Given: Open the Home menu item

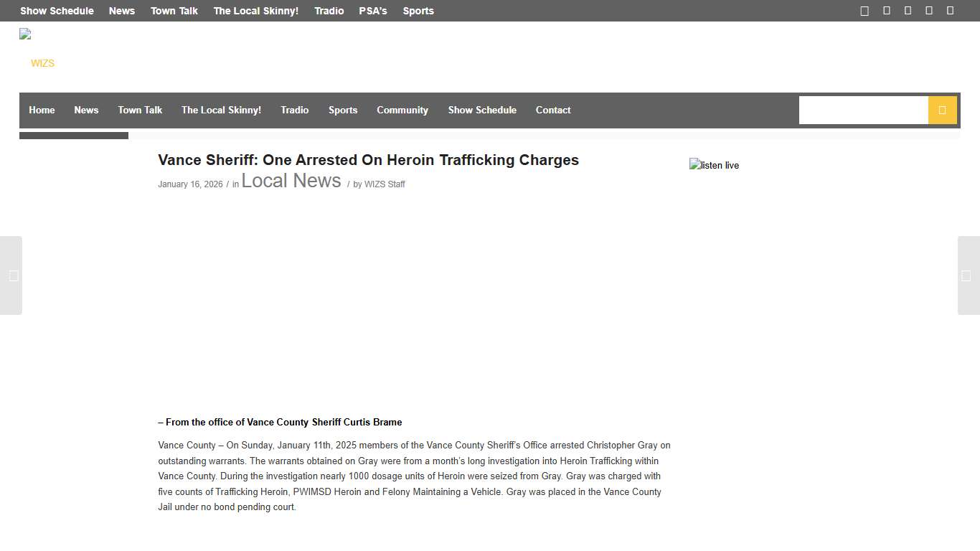Looking at the screenshot, I should tap(42, 110).
